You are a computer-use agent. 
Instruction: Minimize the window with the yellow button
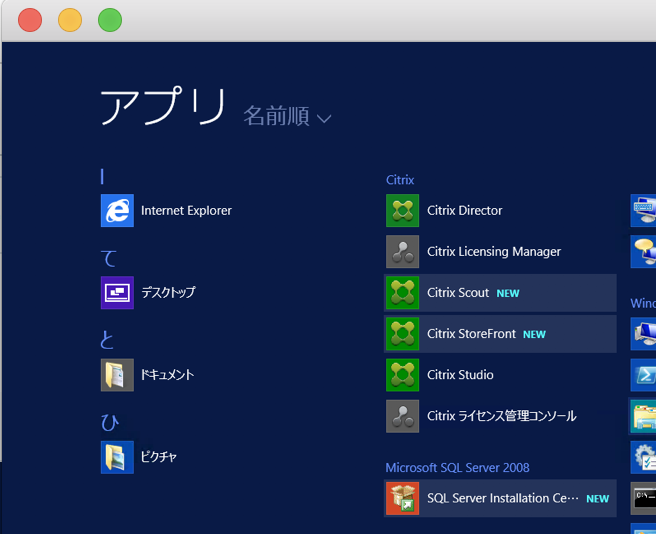coord(70,20)
